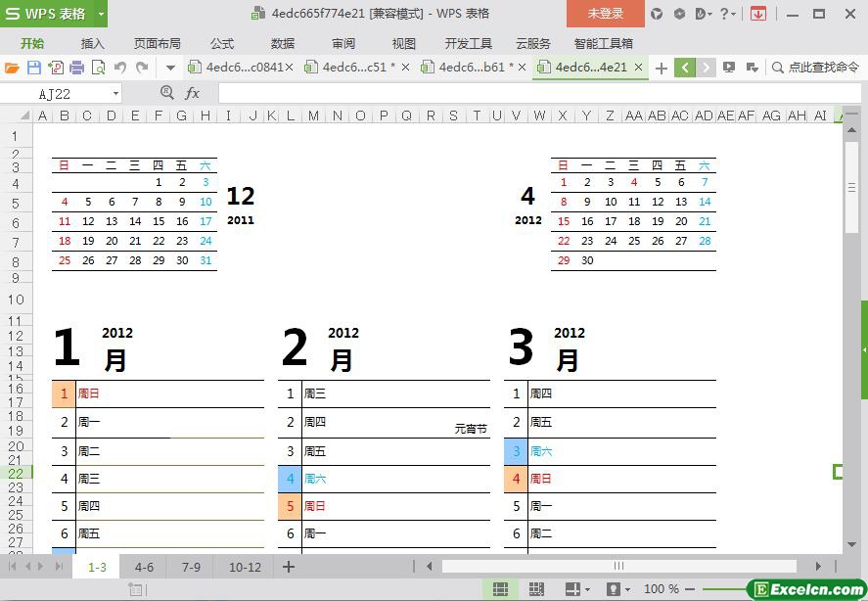Click the formula bar input field

[x=528, y=93]
